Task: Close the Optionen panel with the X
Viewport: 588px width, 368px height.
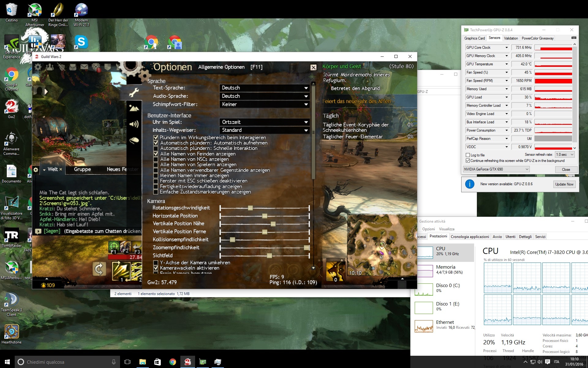Action: coord(313,67)
